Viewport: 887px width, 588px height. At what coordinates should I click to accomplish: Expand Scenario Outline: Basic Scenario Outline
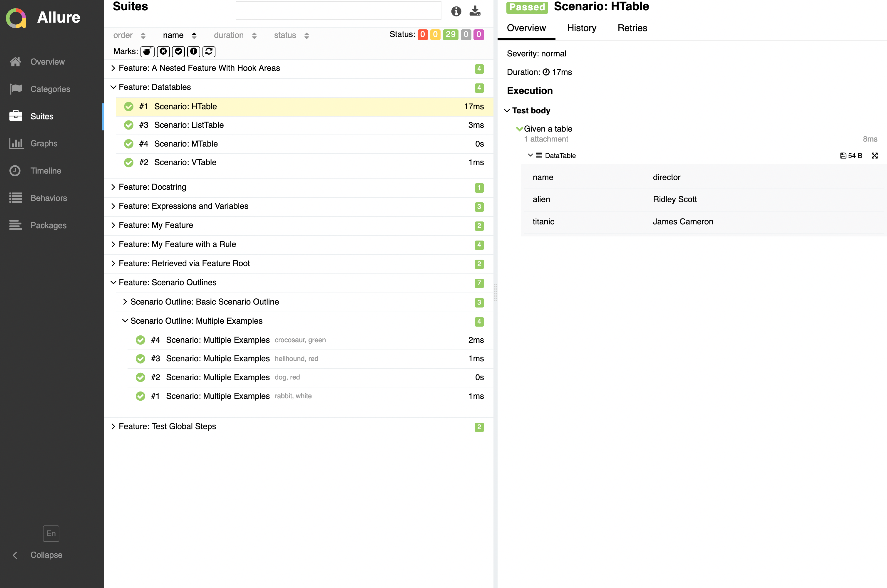[x=304, y=302]
